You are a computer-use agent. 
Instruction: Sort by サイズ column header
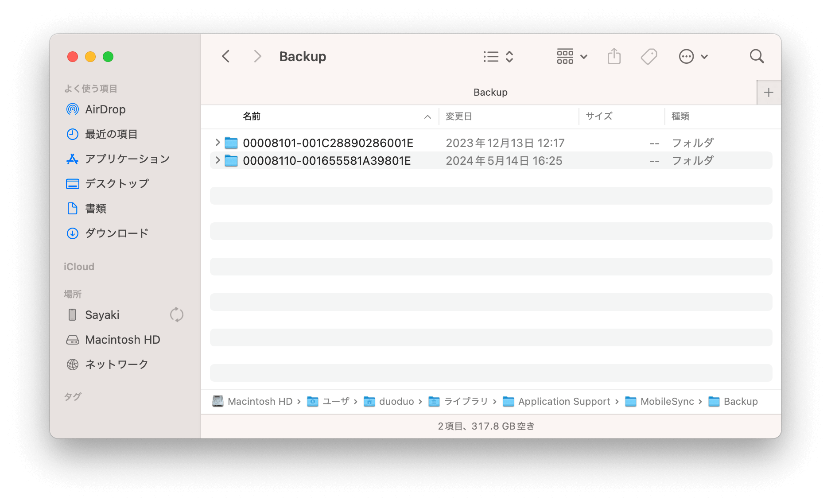click(x=599, y=116)
